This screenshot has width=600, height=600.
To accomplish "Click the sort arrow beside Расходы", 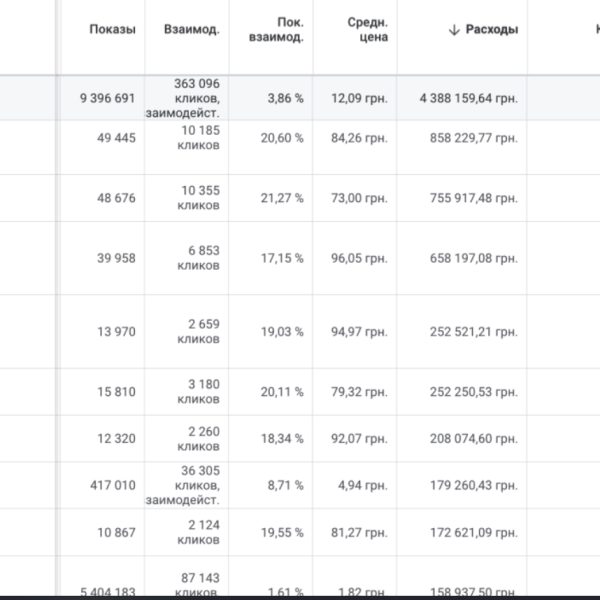I will (x=454, y=30).
